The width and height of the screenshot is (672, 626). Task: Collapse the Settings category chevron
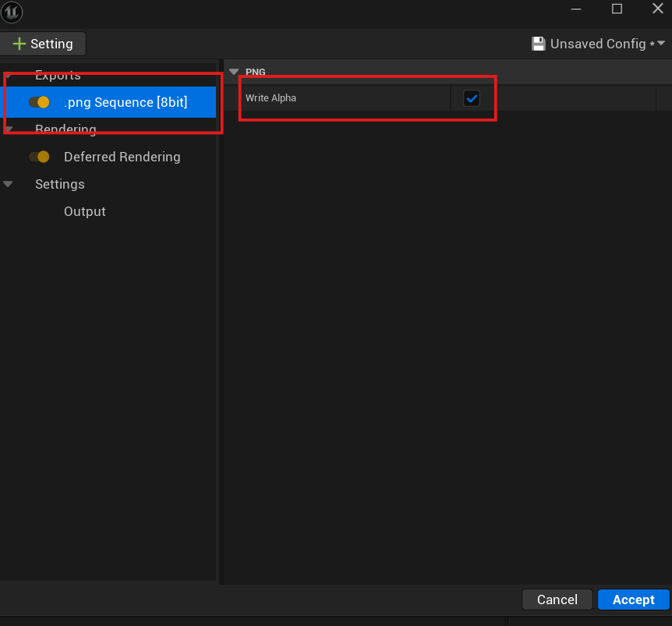9,184
